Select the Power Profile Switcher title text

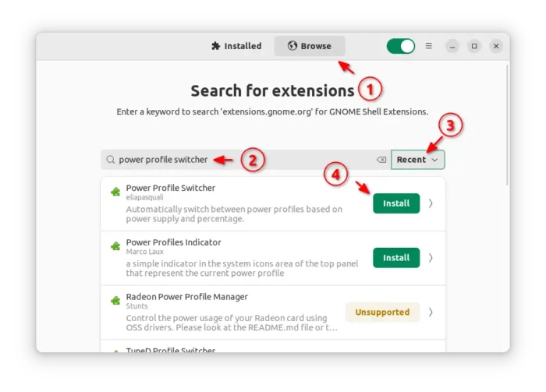pyautogui.click(x=171, y=188)
